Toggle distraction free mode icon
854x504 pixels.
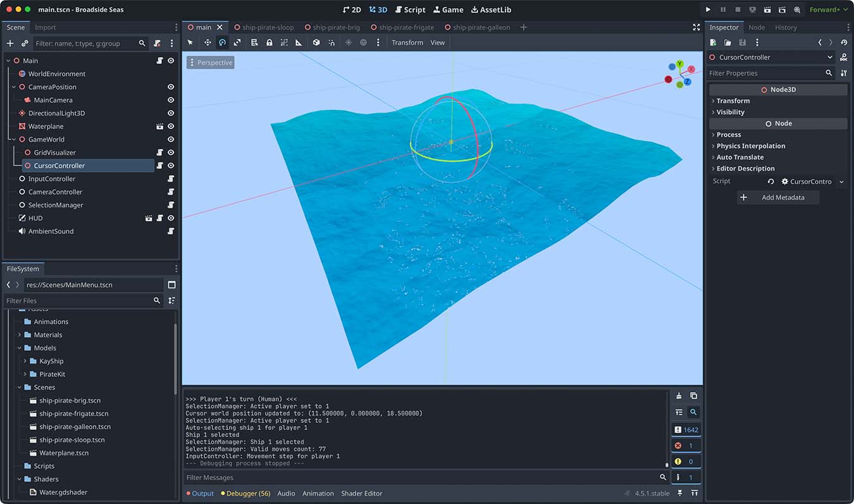coord(696,27)
